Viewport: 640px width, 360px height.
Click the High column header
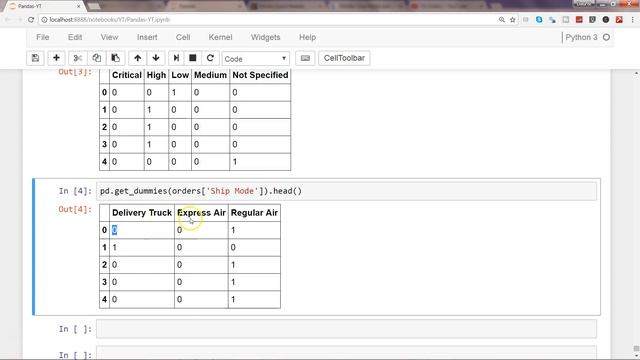pos(156,75)
